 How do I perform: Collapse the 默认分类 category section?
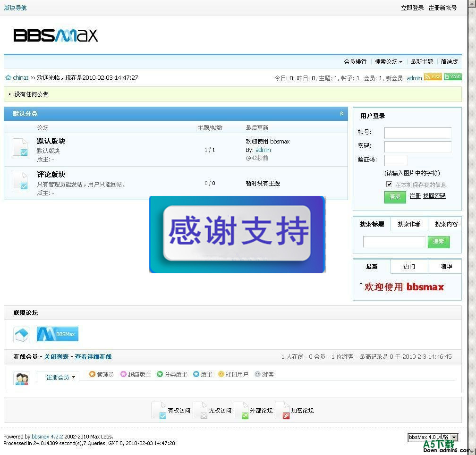pos(341,114)
